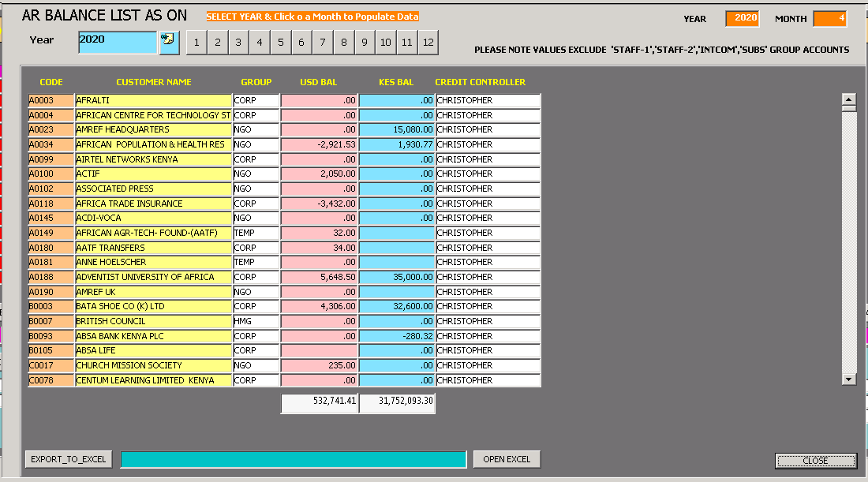The image size is (868, 482).
Task: Click the CUSTOMER NAME column header
Action: 154,82
